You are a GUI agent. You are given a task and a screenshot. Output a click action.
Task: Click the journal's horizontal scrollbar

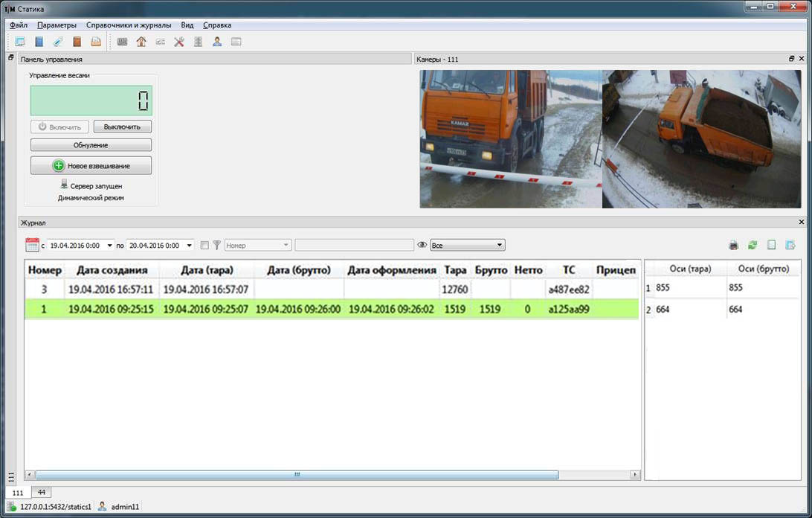[297, 475]
